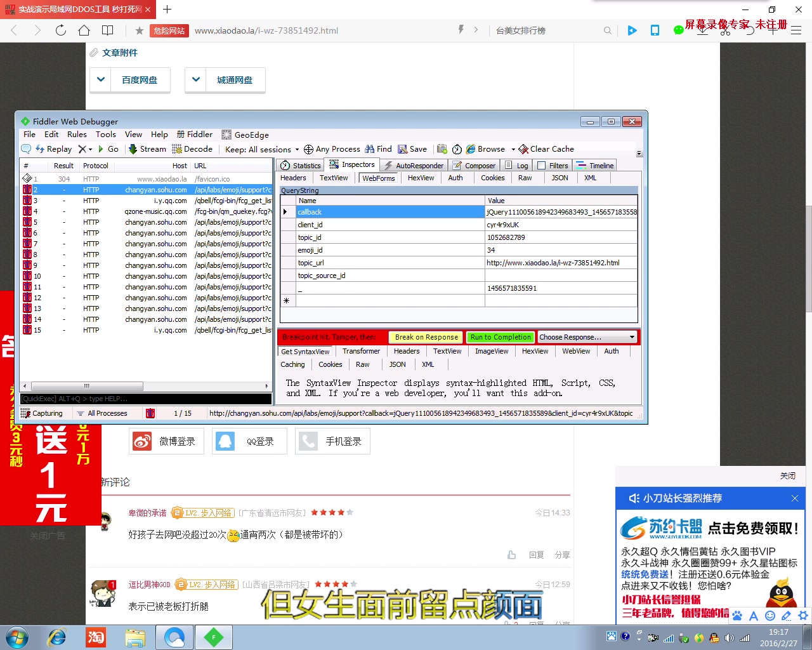Viewport: 812px width, 650px height.
Task: Click the 手机登录 login button
Action: [333, 441]
